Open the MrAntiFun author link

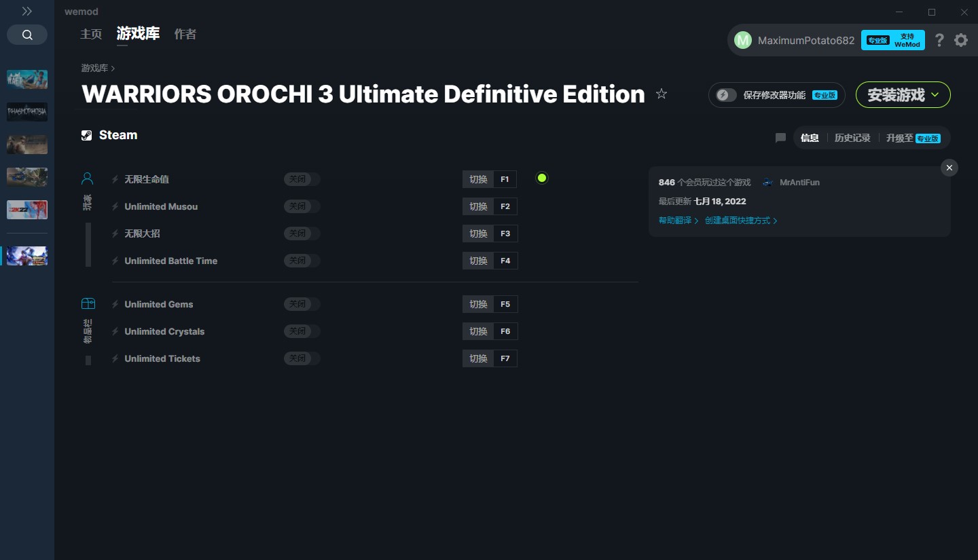799,183
